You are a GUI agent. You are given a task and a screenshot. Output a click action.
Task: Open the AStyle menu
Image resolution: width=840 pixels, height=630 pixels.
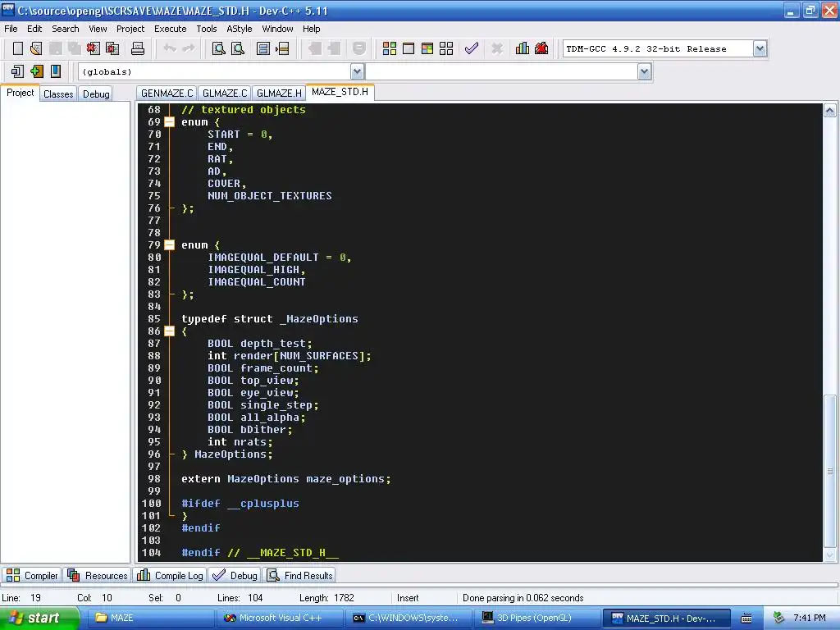coord(239,29)
